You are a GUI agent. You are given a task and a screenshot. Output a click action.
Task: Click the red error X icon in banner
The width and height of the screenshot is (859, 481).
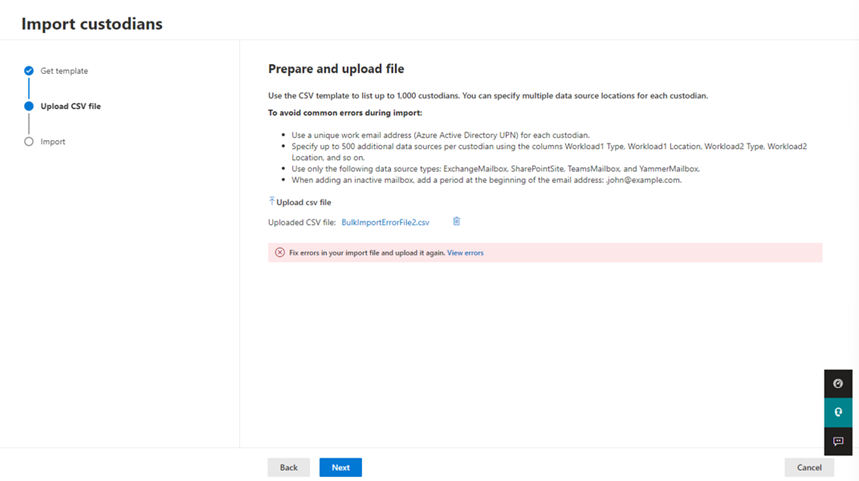280,253
